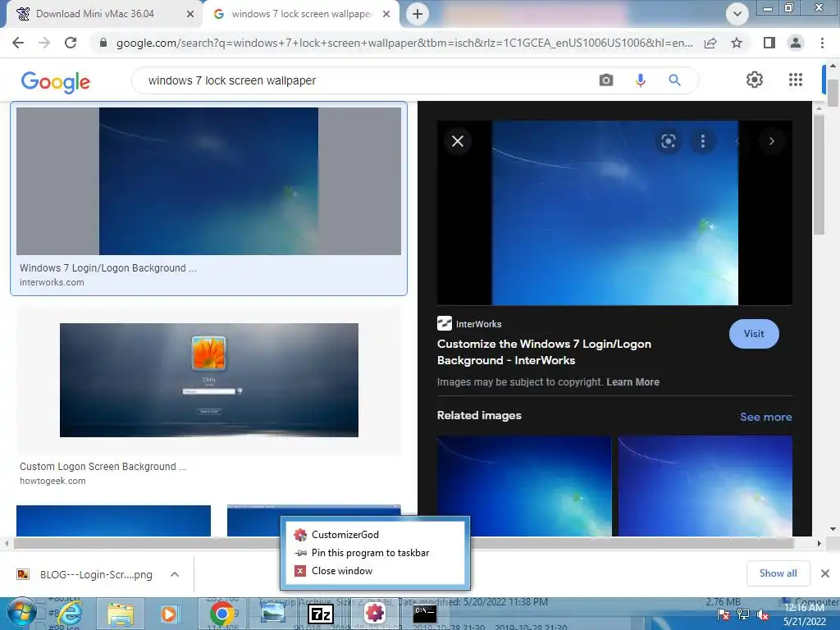The image size is (840, 630).
Task: Click the interworks.com source text
Action: coord(52,282)
